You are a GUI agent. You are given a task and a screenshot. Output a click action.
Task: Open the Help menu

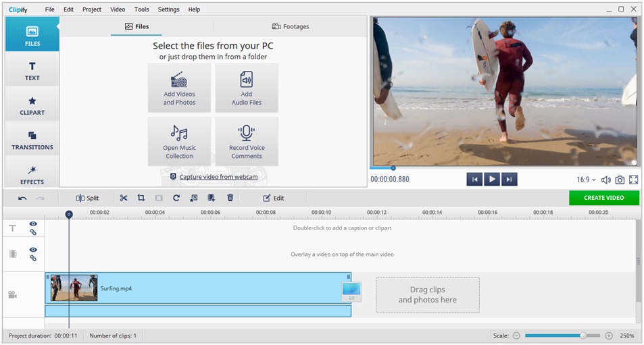tap(194, 9)
